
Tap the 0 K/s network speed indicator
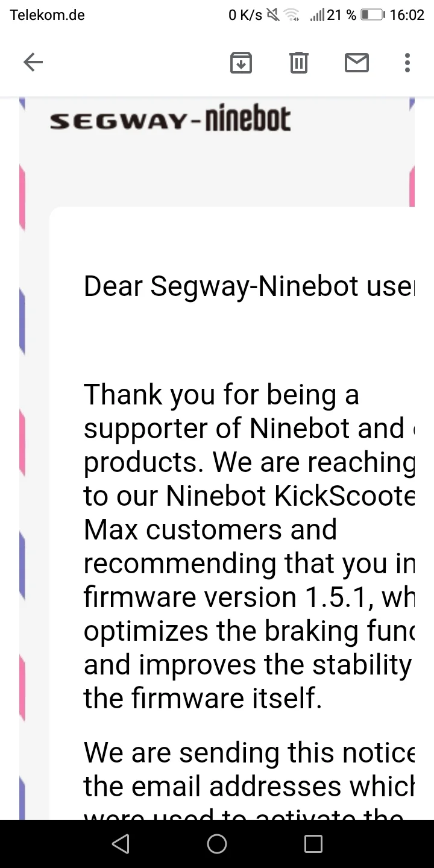click(245, 15)
